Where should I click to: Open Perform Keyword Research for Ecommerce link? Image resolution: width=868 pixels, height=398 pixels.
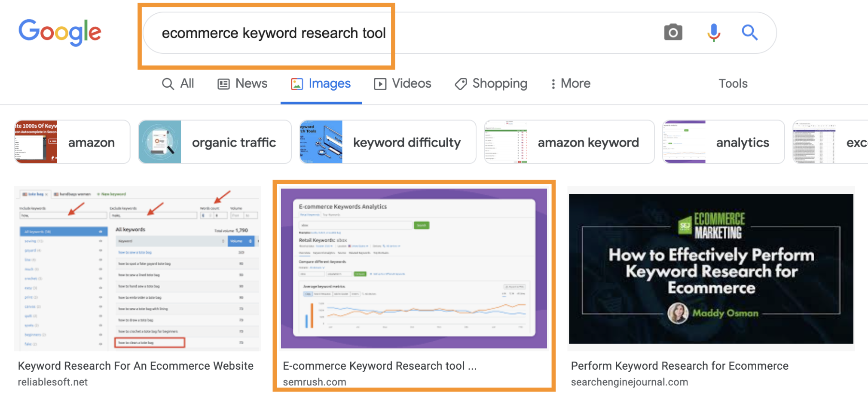pos(680,366)
